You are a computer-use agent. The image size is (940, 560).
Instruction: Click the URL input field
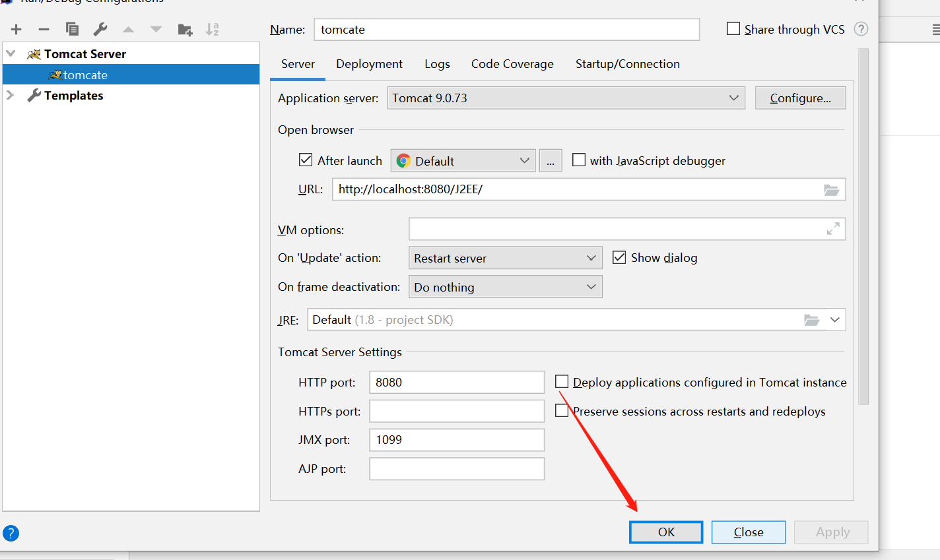[x=588, y=189]
